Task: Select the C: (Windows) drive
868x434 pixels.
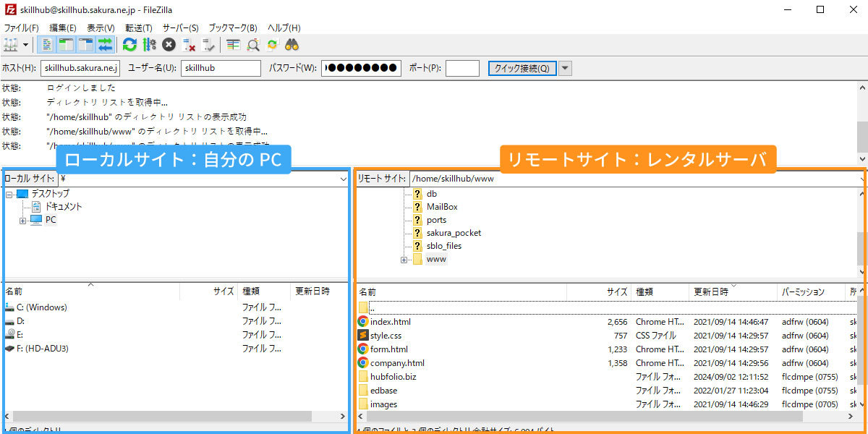Action: [x=42, y=307]
